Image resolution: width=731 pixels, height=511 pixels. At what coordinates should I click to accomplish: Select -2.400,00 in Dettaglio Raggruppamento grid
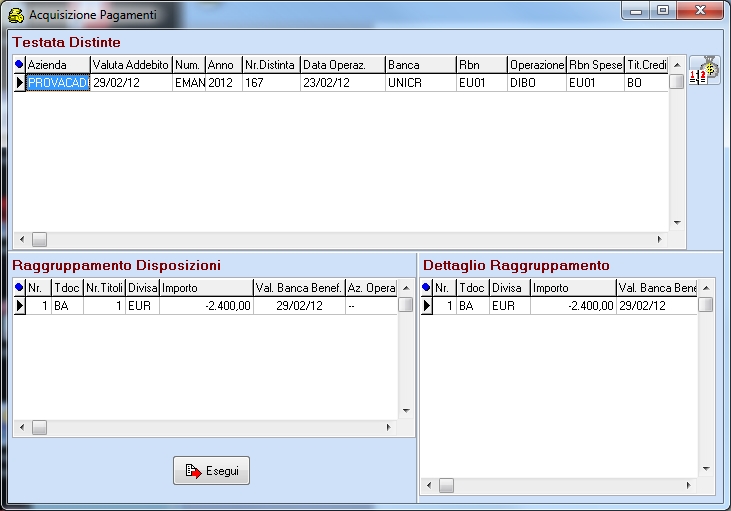coord(573,305)
